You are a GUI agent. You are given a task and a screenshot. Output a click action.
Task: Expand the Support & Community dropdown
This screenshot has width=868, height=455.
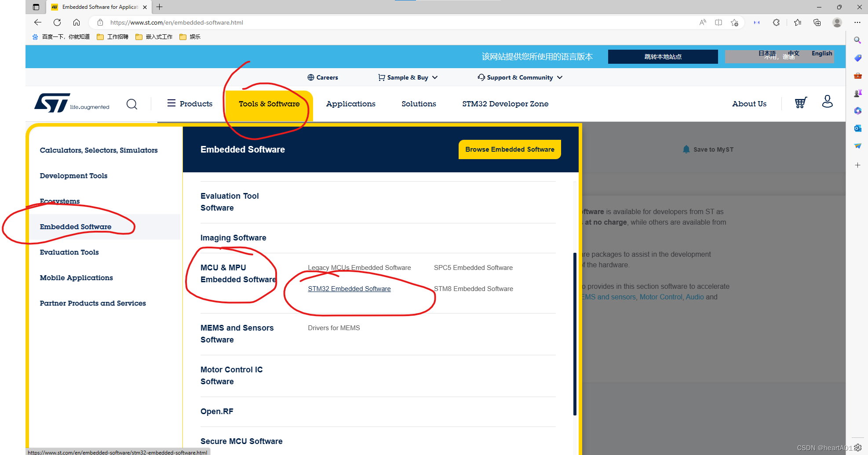tap(520, 77)
